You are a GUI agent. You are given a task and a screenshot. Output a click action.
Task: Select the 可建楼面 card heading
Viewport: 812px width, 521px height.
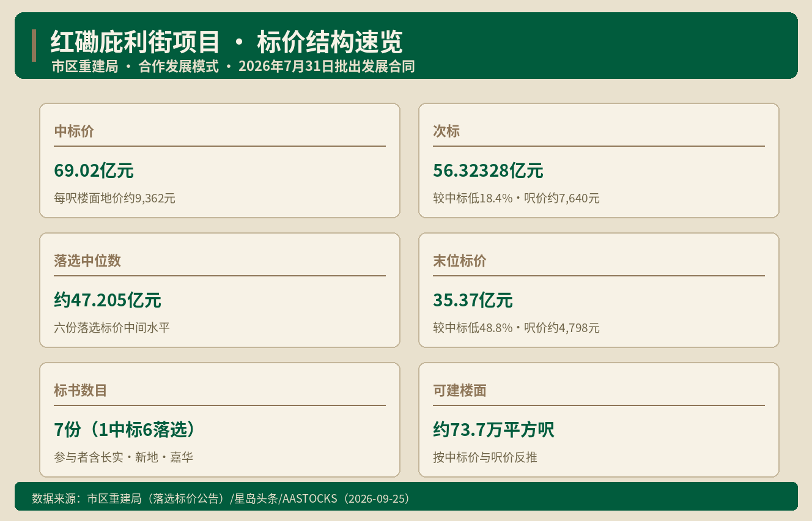[460, 390]
